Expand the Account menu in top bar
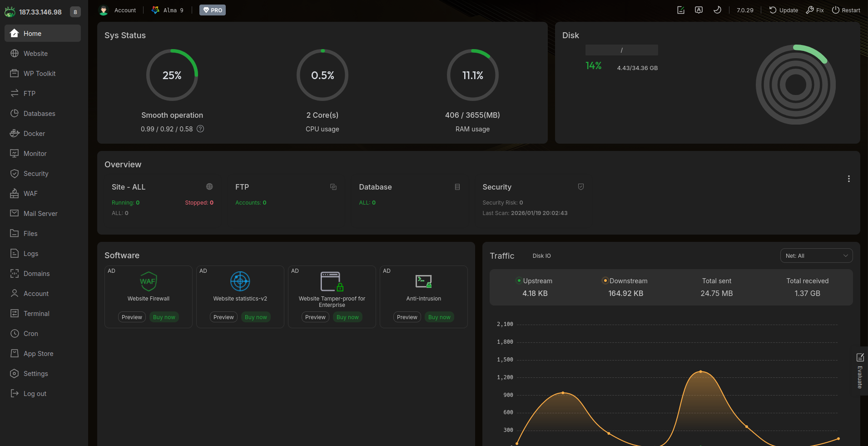The width and height of the screenshot is (868, 446). pos(118,10)
